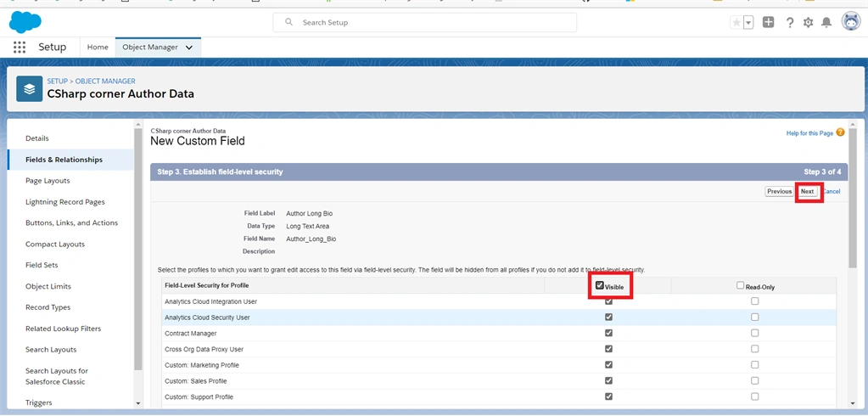This screenshot has width=868, height=416.
Task: Open Field Sets in sidebar
Action: (42, 266)
